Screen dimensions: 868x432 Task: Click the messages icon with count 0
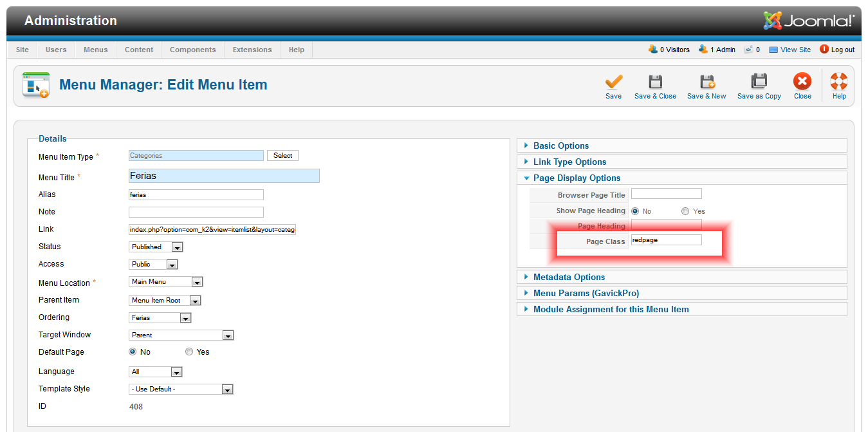(x=748, y=50)
